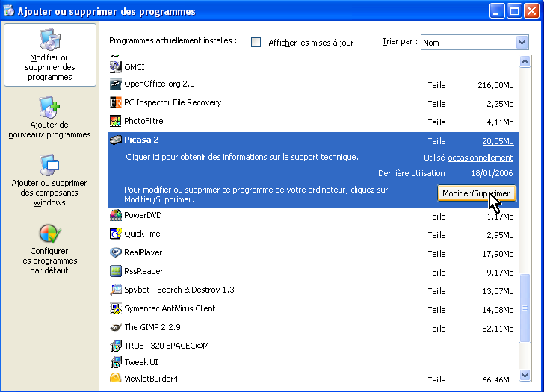The height and width of the screenshot is (392, 544).
Task: Select The GIMP 2.2.9 entry
Action: tap(313, 328)
